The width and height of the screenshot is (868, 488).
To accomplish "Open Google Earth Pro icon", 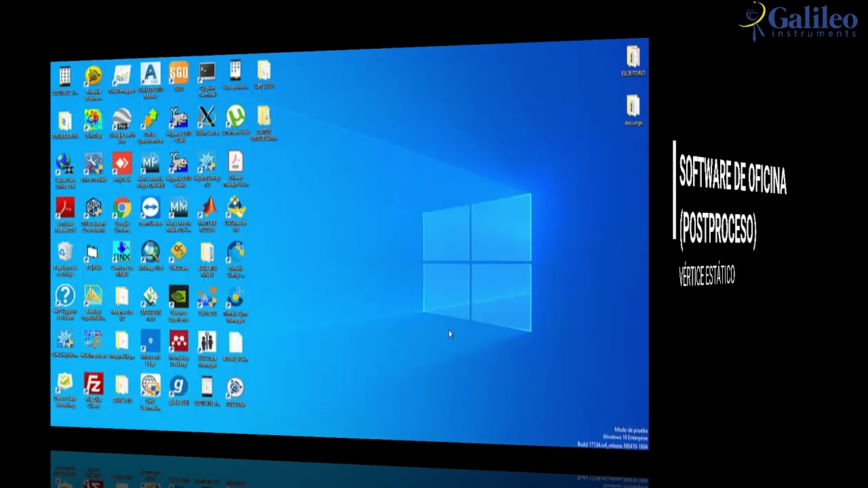I will [122, 125].
